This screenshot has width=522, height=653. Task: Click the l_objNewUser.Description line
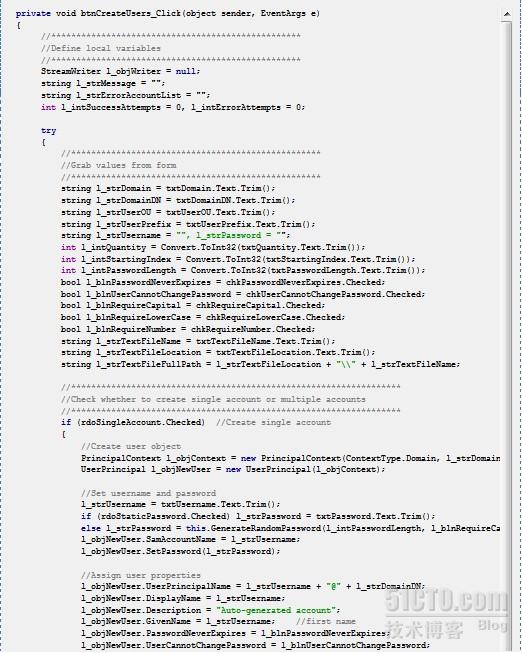point(211,611)
